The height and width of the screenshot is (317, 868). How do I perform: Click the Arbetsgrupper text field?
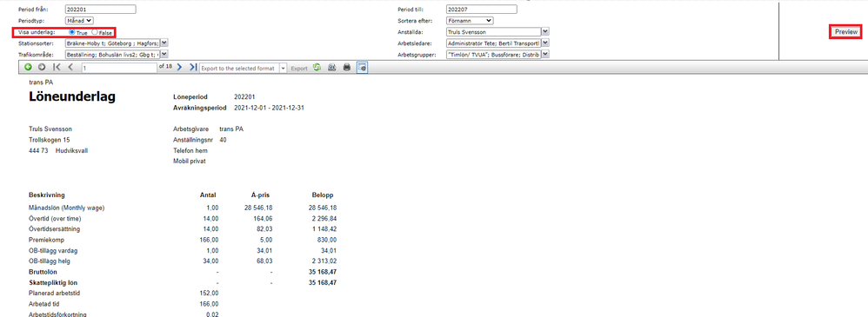click(x=493, y=54)
